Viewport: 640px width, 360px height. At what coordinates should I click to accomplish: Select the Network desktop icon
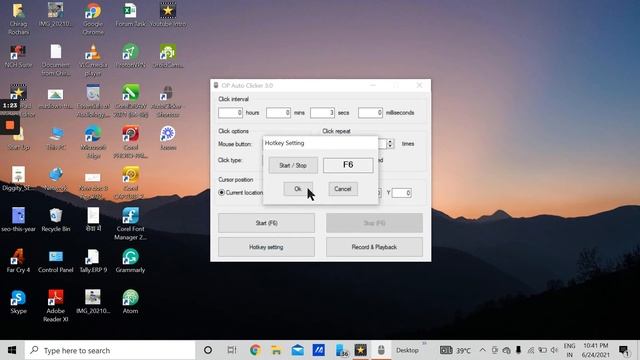pyautogui.click(x=56, y=179)
